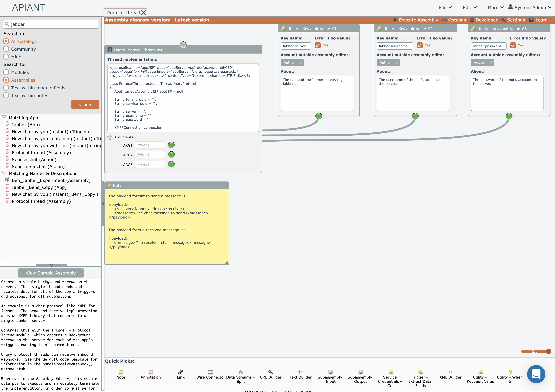Click the URL Builder wrench icon
The width and height of the screenshot is (555, 392).
click(271, 372)
